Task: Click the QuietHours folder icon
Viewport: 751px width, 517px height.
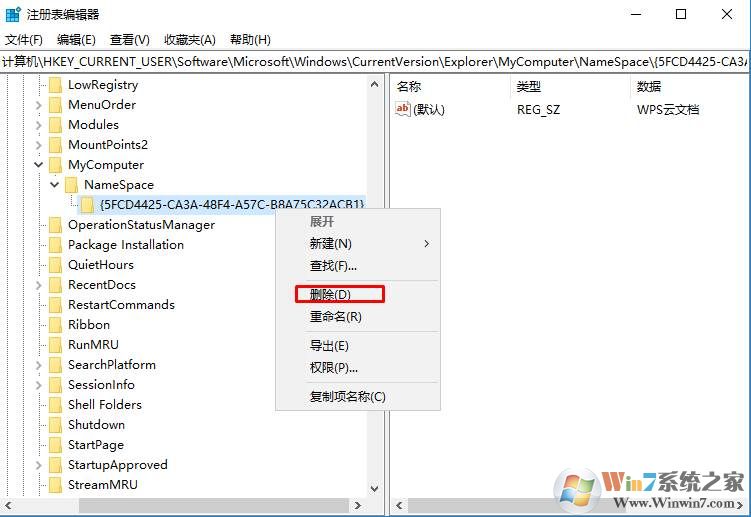Action: click(x=56, y=265)
